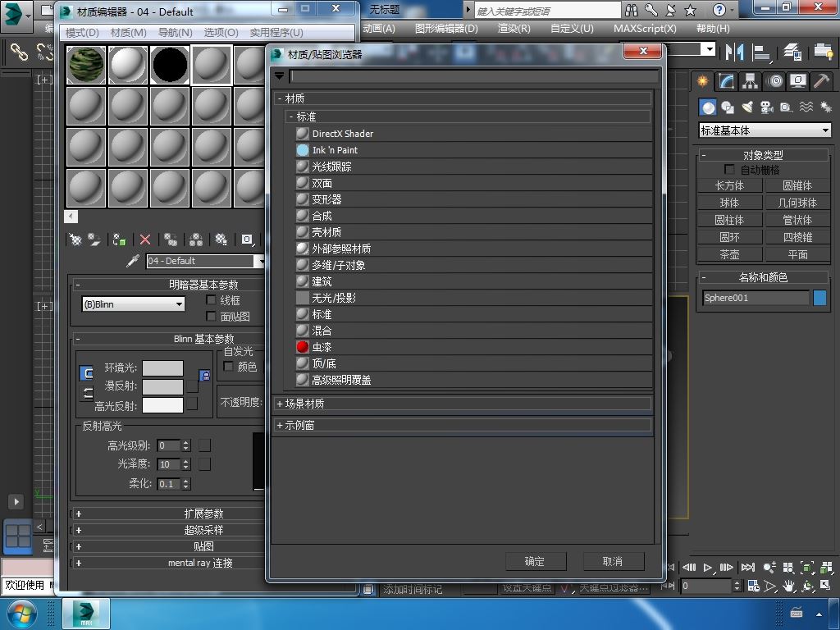Click the 高光反射 color swatch
The height and width of the screenshot is (630, 840).
tap(163, 405)
